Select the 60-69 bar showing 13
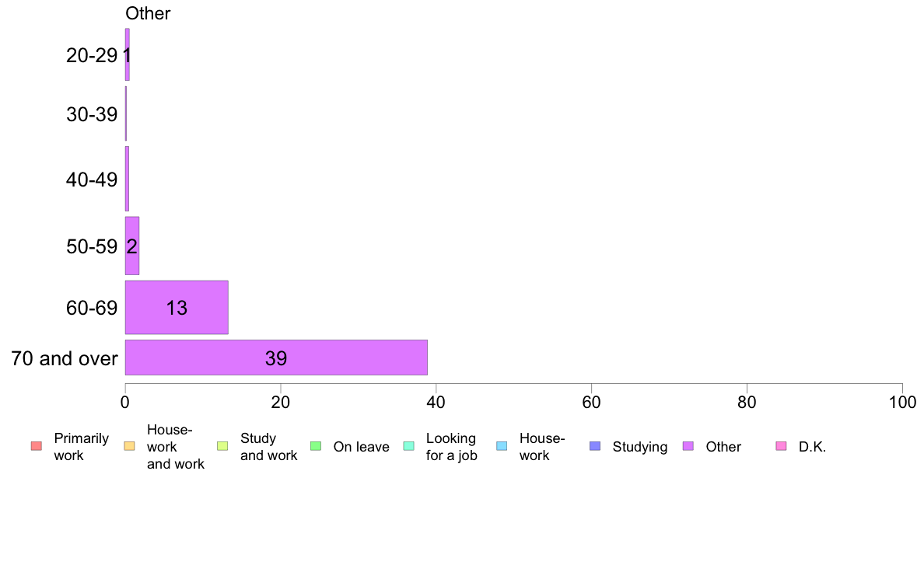This screenshot has width=924, height=572. [x=177, y=308]
